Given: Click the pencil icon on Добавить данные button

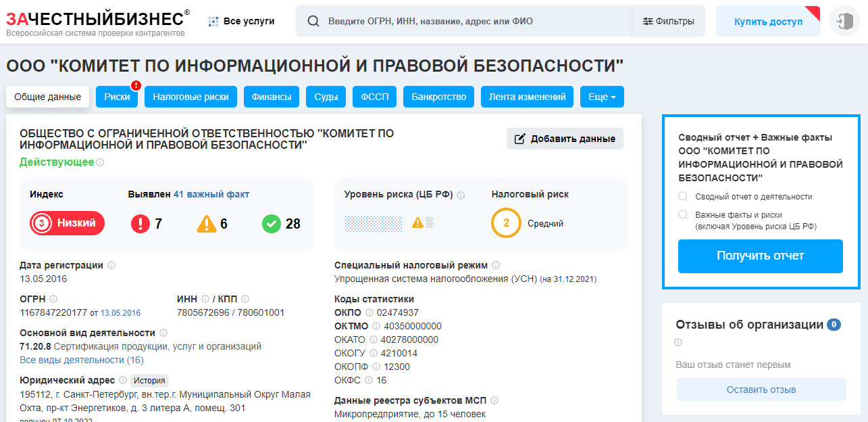Looking at the screenshot, I should (x=521, y=138).
